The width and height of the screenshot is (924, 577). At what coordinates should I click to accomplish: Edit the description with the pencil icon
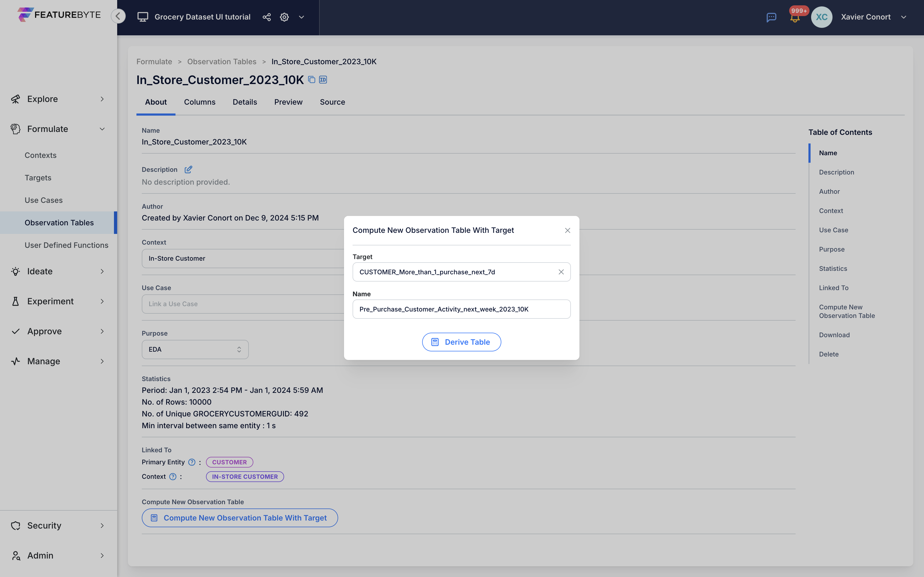coord(188,169)
